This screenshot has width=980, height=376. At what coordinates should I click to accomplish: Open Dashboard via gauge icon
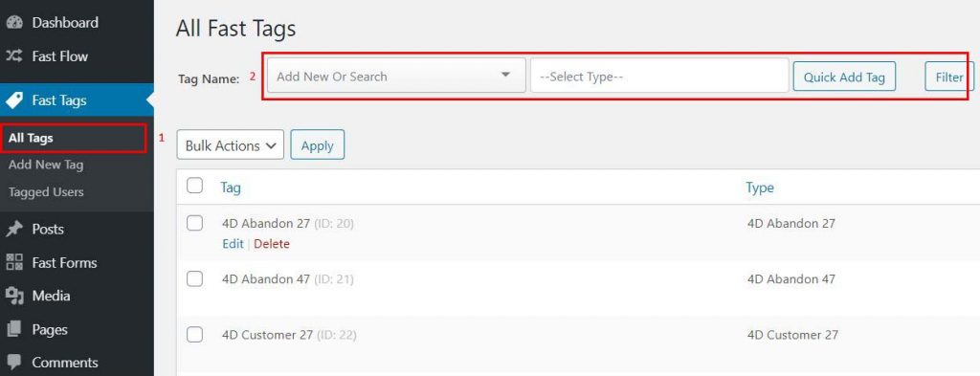click(13, 23)
